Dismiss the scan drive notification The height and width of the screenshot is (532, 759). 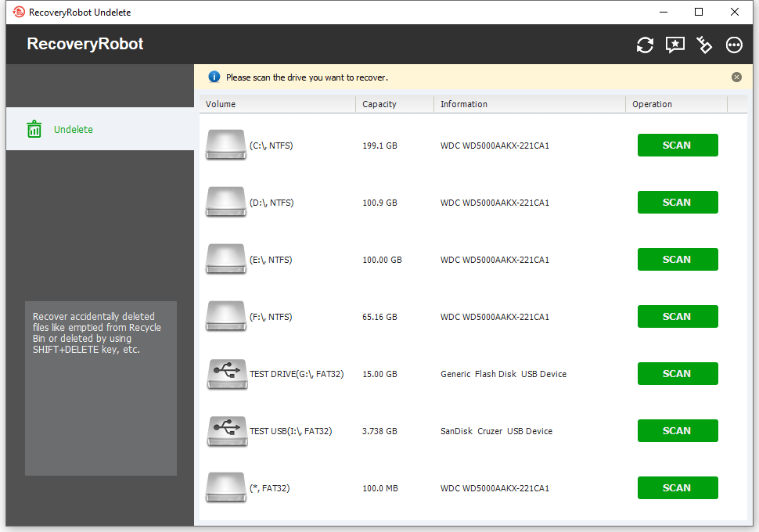[736, 77]
